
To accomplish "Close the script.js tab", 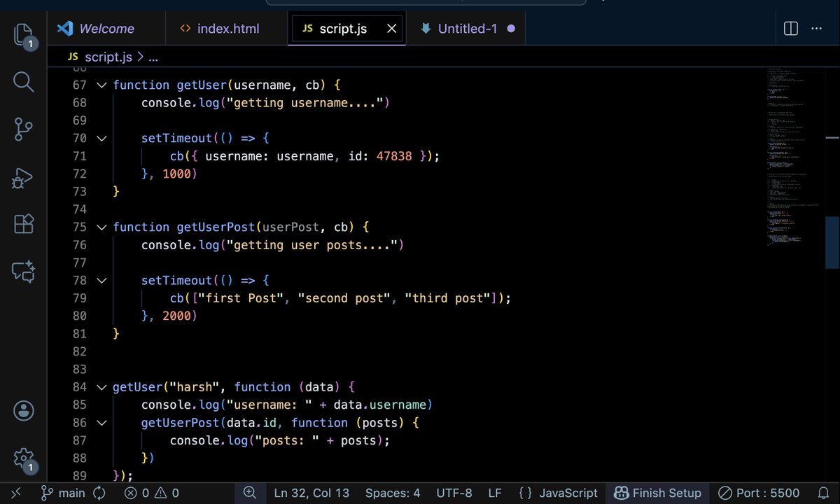I will (392, 29).
